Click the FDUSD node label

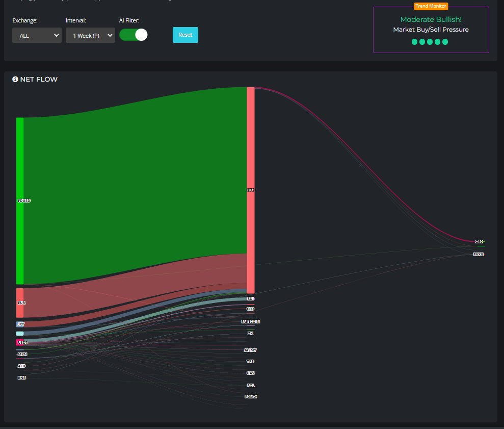point(24,200)
